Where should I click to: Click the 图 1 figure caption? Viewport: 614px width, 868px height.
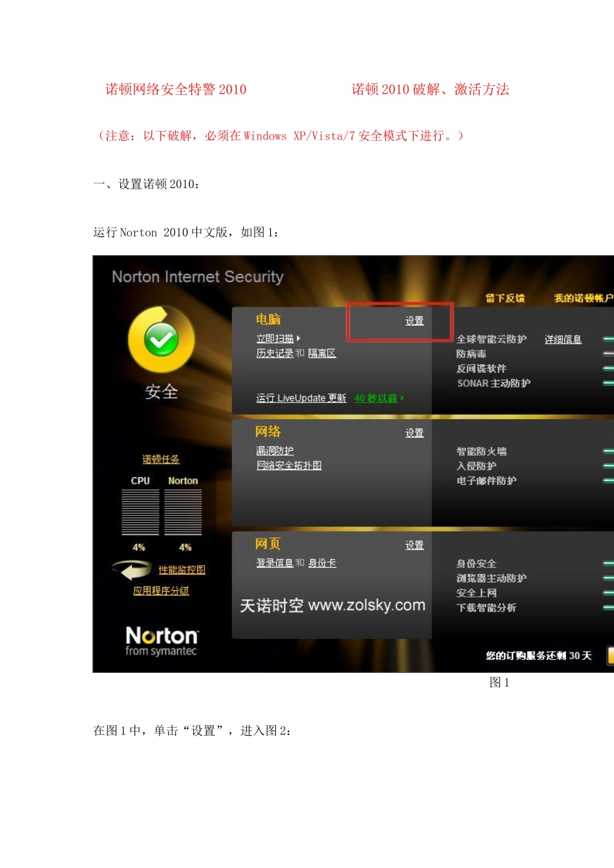click(x=500, y=683)
